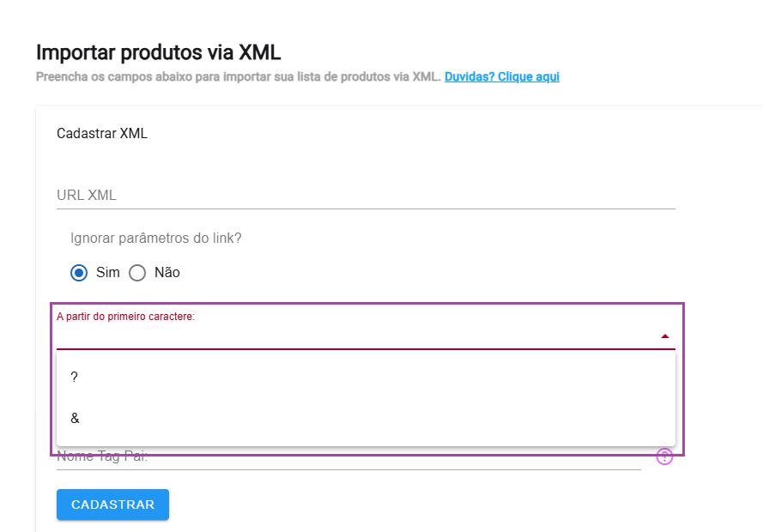This screenshot has width=763, height=532.
Task: Choose the '?' option from the list
Action: pos(366,377)
